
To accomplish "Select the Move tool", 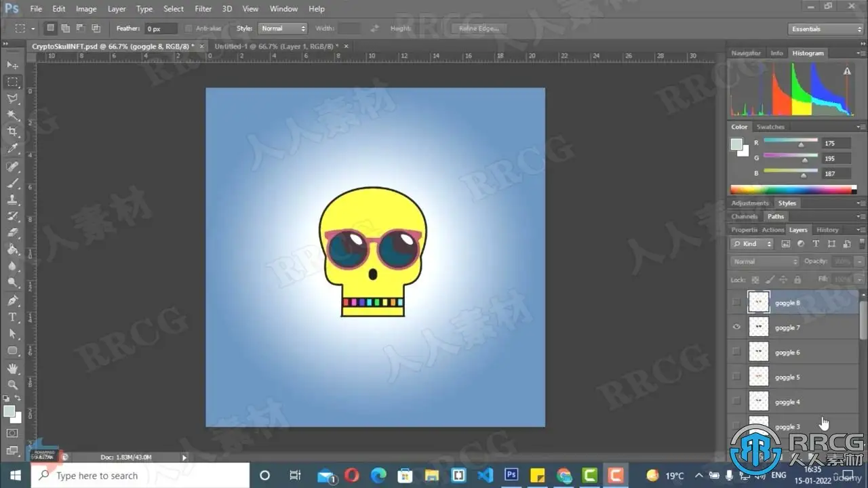I will (x=12, y=65).
